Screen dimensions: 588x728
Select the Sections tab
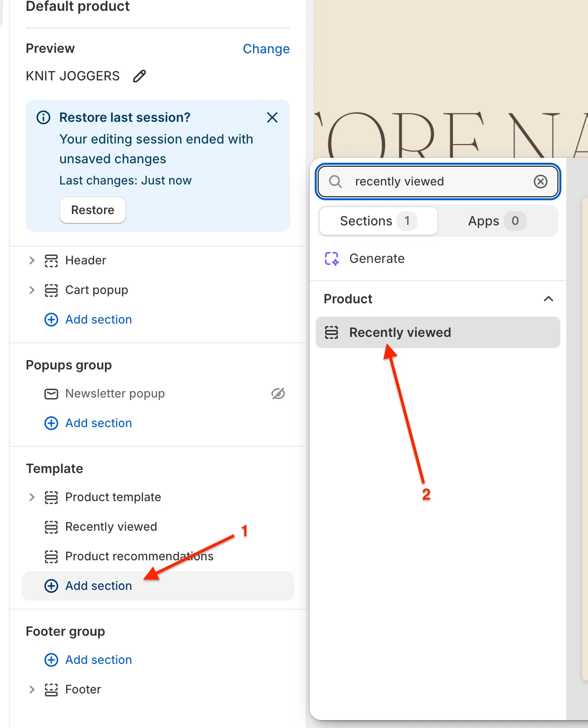(x=378, y=221)
